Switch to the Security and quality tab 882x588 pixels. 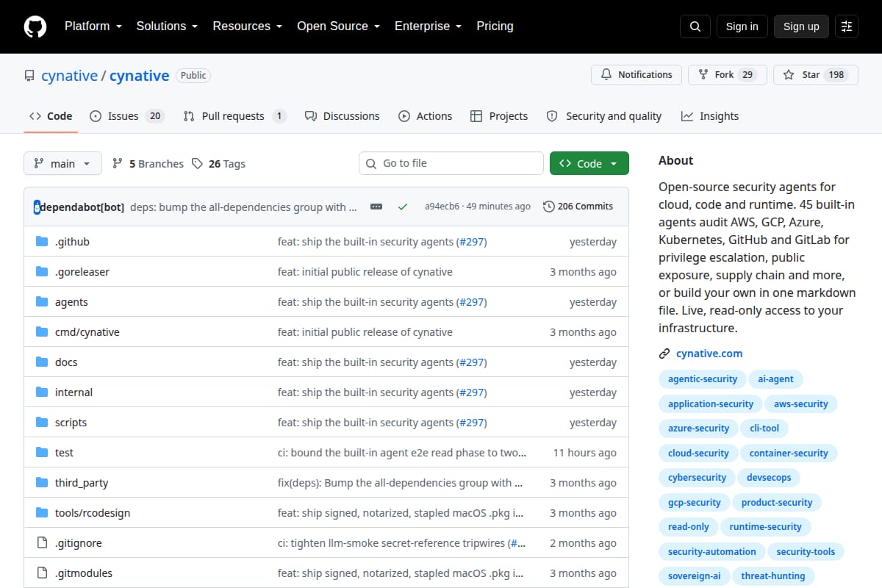click(604, 116)
